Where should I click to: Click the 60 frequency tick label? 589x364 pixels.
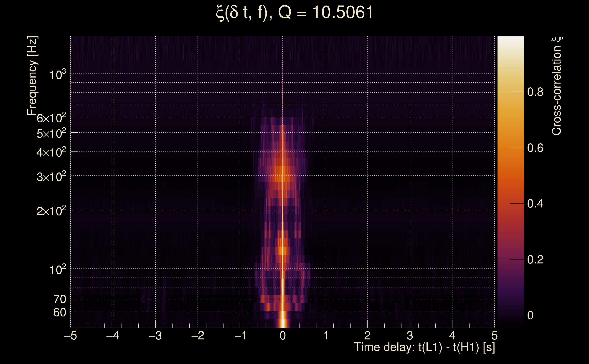click(59, 313)
